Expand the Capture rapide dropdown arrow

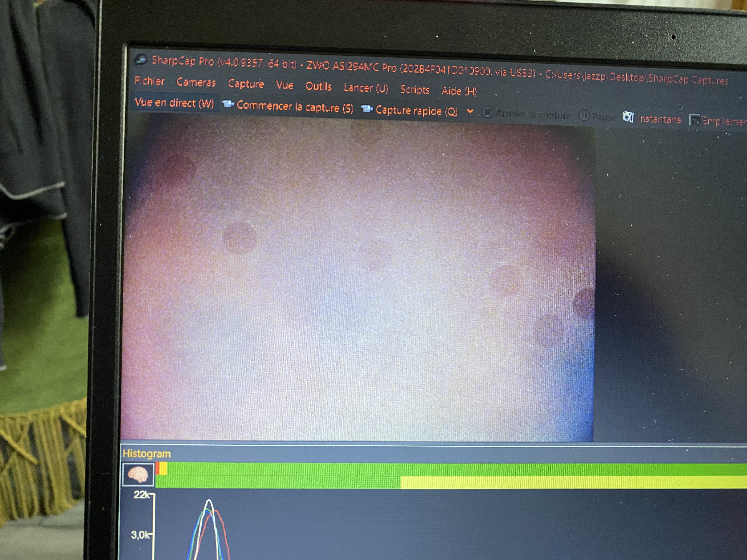[x=470, y=111]
